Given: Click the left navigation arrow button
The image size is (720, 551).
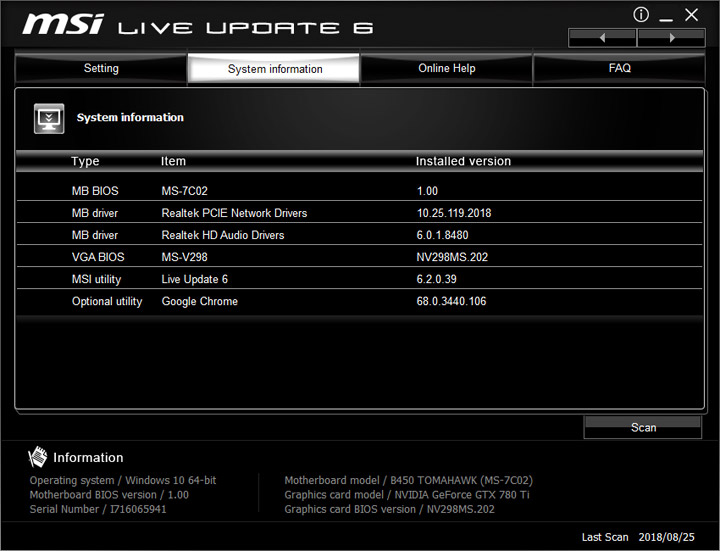Looking at the screenshot, I should click(x=602, y=38).
